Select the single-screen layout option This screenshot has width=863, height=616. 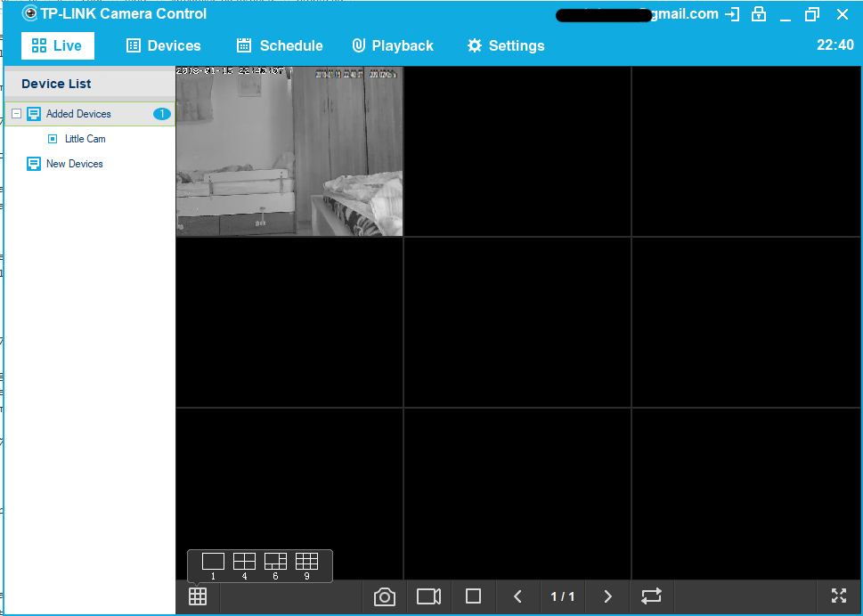213,564
